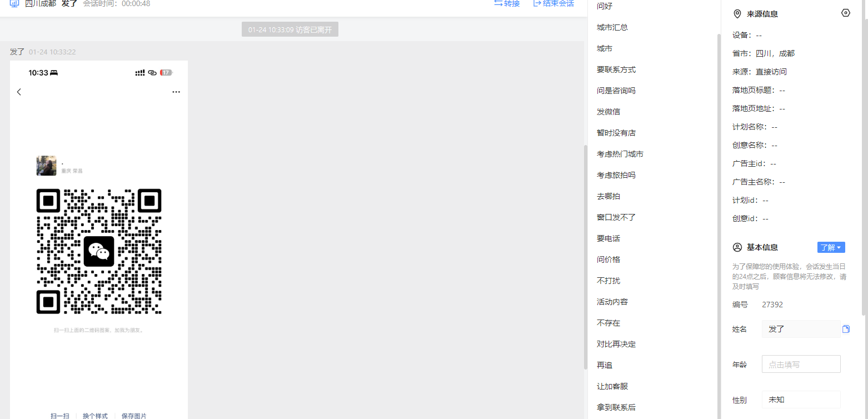Click the 年龄 input field

coord(801,364)
